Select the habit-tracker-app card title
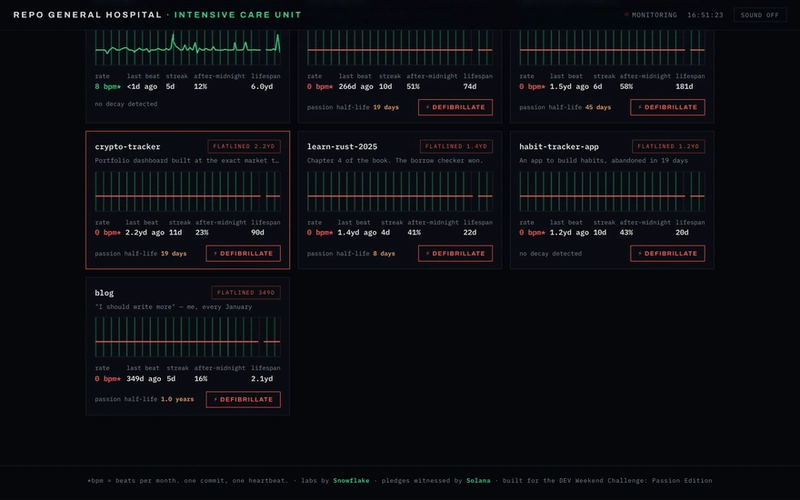 point(559,146)
